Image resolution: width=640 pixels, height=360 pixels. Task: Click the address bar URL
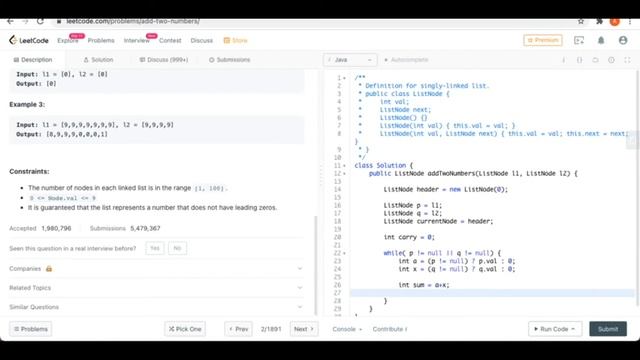point(133,21)
